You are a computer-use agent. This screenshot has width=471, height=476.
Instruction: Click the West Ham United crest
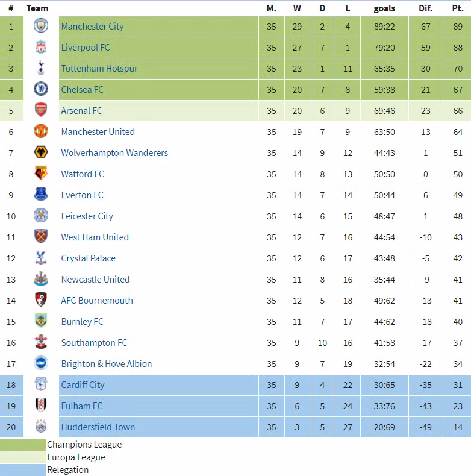(x=41, y=237)
